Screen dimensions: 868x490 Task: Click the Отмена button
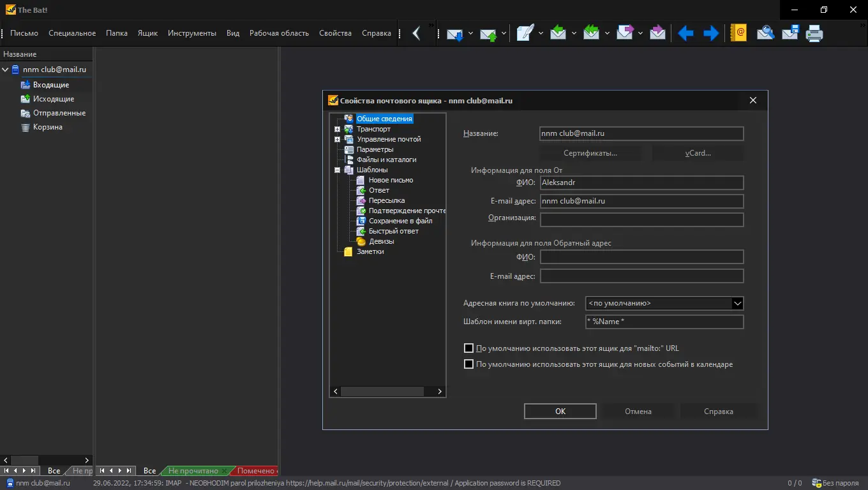pyautogui.click(x=638, y=412)
